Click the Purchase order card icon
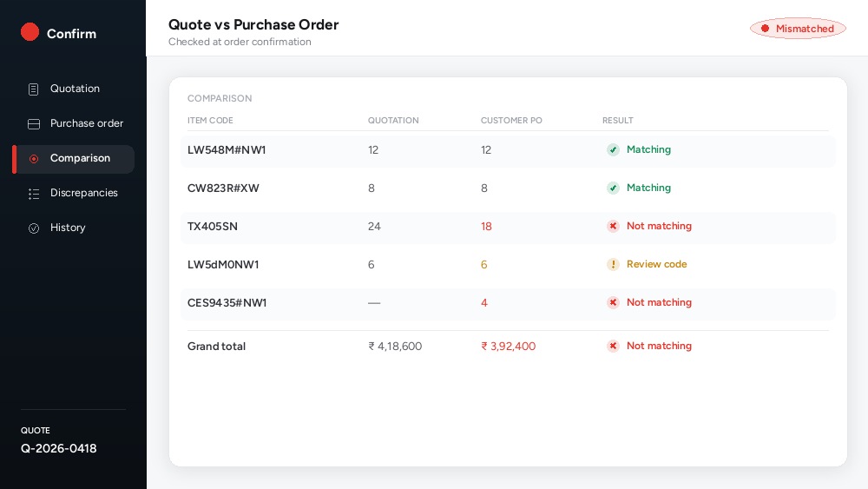This screenshot has height=489, width=868. click(x=34, y=124)
